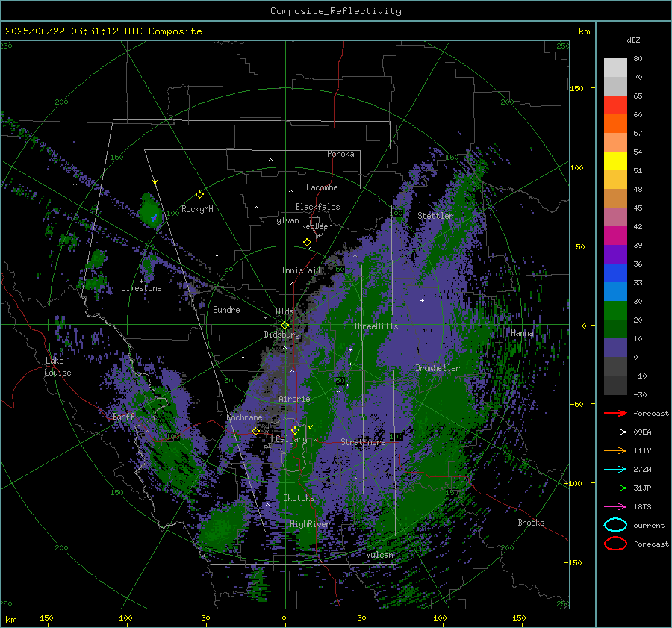Click the orange 111V arrow legend icon
Image resolution: width=672 pixels, height=628 pixels.
click(x=615, y=450)
